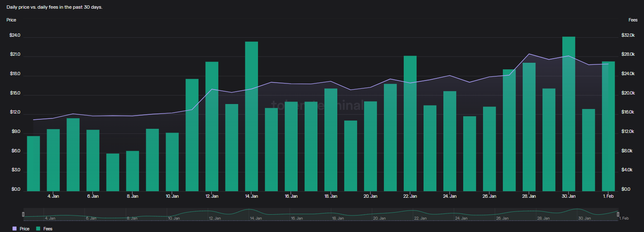Click the purple Price legend color swatch

(x=15, y=229)
